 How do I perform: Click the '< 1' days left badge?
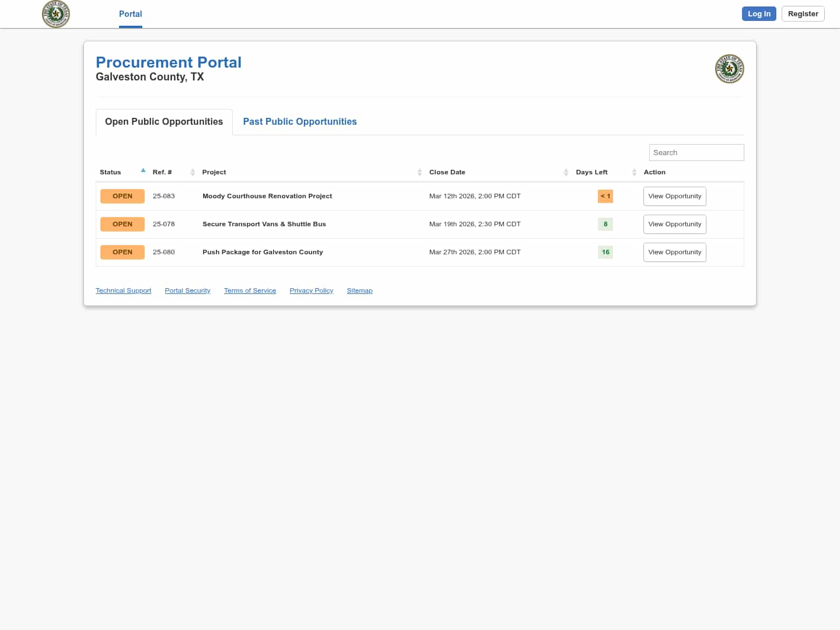click(x=605, y=196)
